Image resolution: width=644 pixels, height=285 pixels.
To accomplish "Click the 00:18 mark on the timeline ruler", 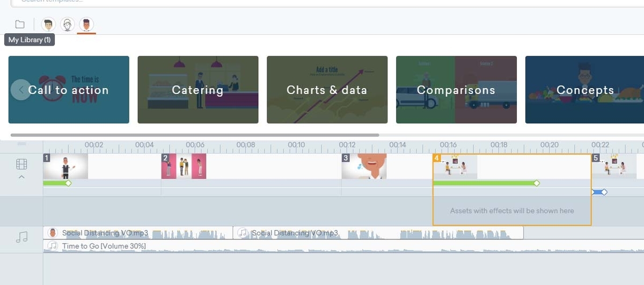I will pos(499,145).
